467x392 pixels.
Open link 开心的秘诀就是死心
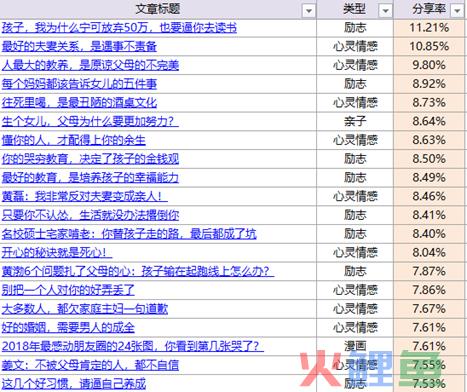tap(57, 252)
